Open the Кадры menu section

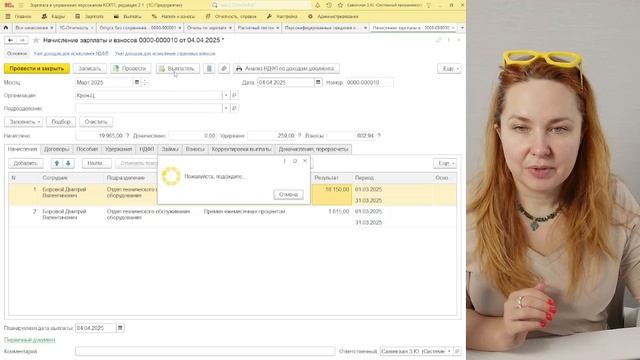53,16
